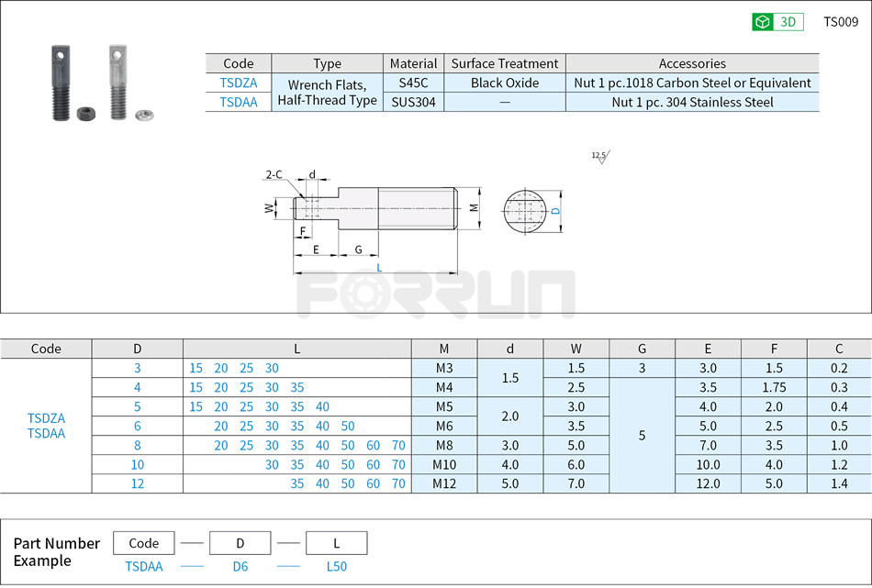Choose diameter D6 in the part number example
This screenshot has height=588, width=872.
[x=240, y=566]
